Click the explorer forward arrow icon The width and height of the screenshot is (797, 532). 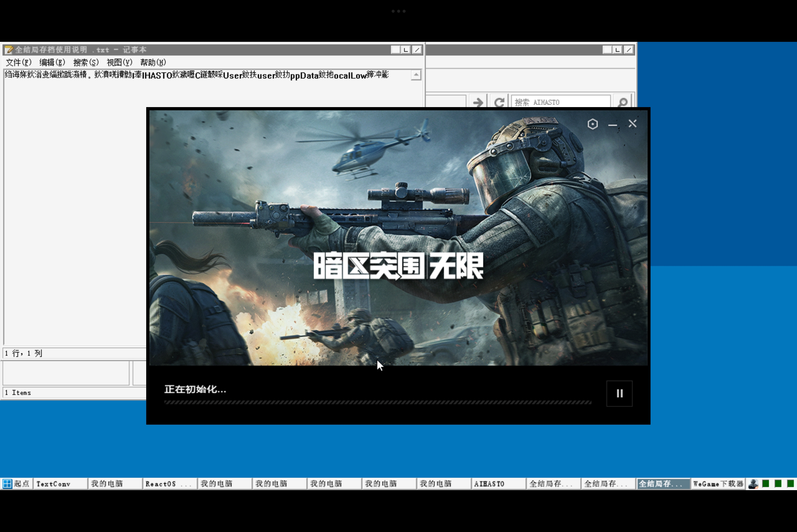[x=478, y=102]
